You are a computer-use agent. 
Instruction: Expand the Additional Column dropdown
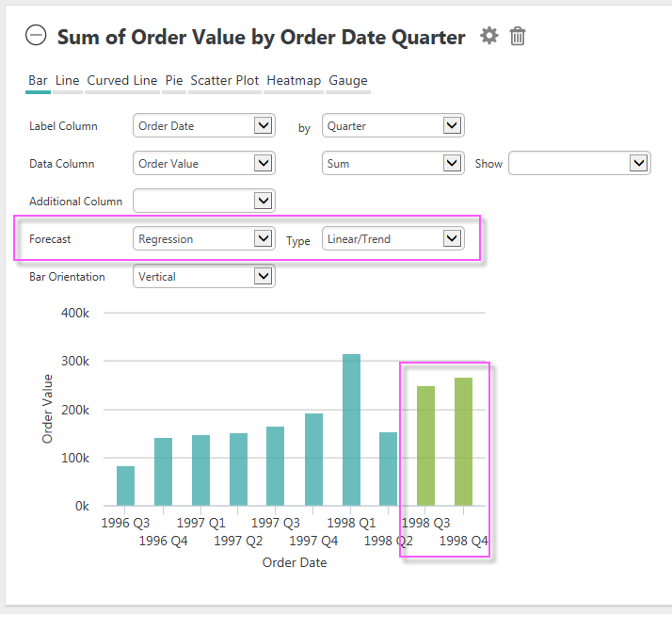(x=204, y=202)
